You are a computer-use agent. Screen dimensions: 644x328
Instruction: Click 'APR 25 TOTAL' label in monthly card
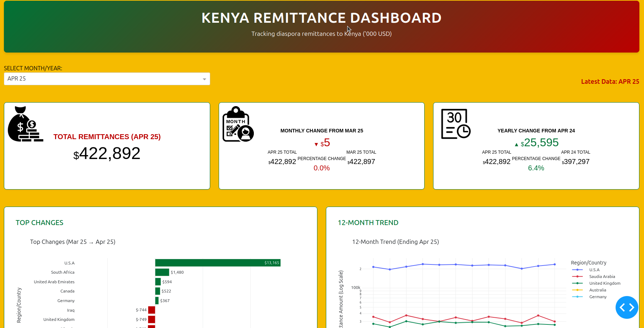[x=282, y=152]
